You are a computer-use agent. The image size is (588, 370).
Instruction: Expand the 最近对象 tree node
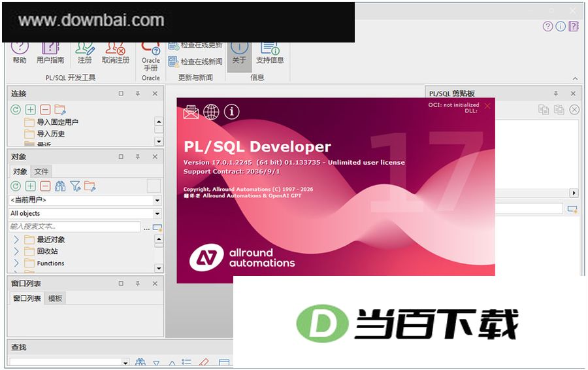16,239
